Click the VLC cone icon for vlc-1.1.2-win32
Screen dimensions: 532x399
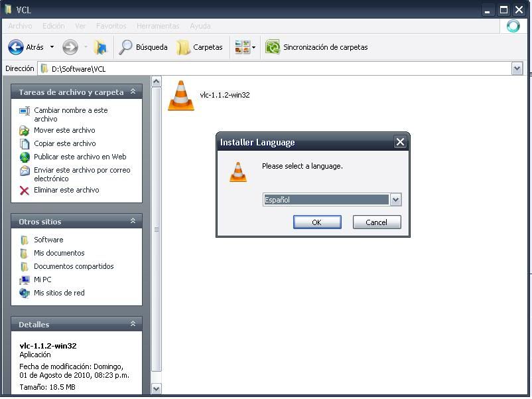pyautogui.click(x=181, y=95)
